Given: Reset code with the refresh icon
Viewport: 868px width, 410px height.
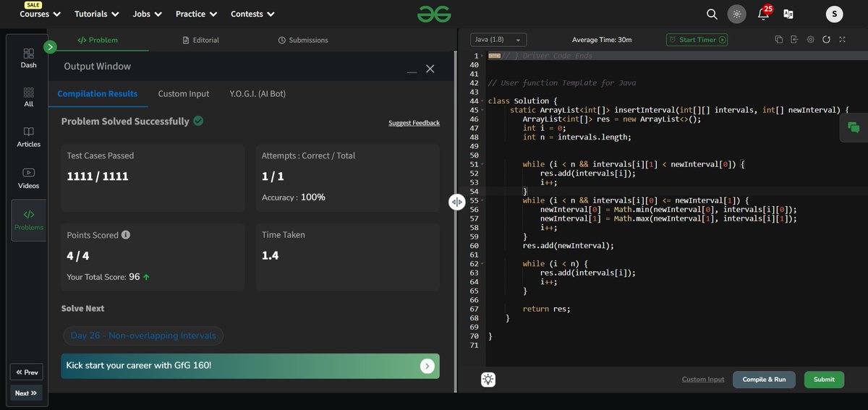Looking at the screenshot, I should (826, 40).
